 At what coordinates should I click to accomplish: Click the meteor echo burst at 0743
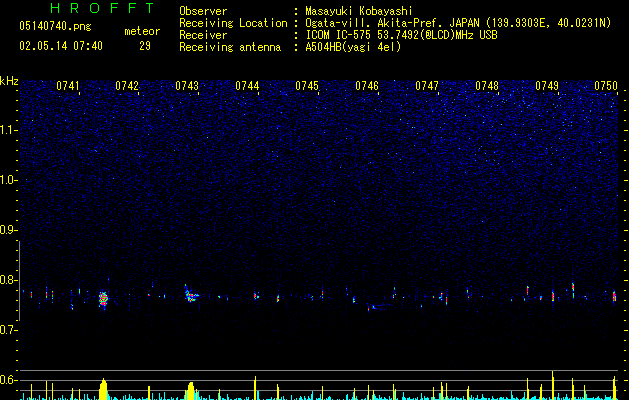[191, 296]
